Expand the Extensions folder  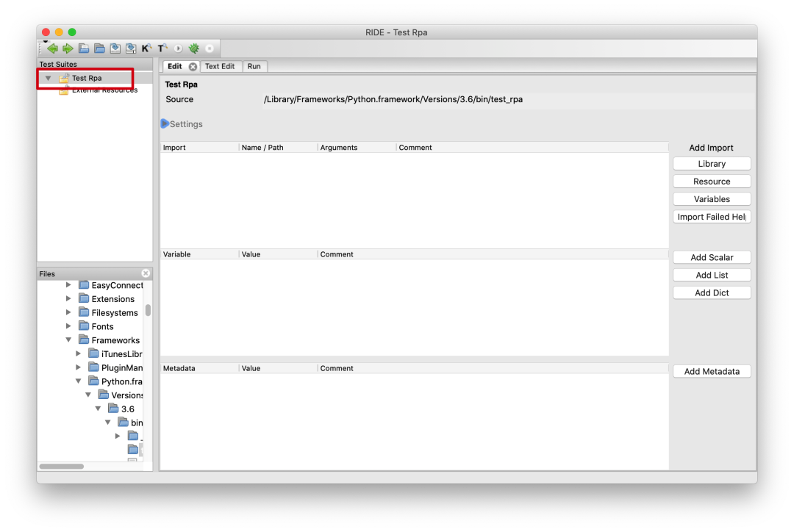68,298
